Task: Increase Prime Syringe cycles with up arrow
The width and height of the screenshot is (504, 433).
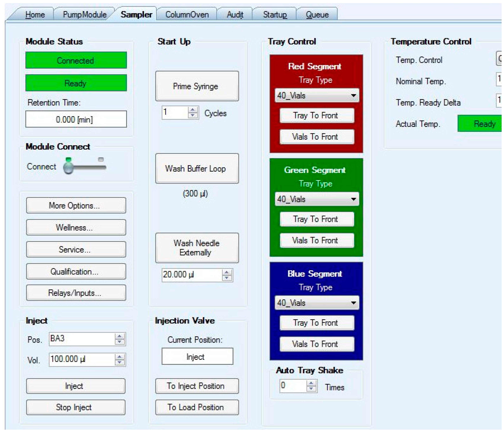Action: coord(193,110)
